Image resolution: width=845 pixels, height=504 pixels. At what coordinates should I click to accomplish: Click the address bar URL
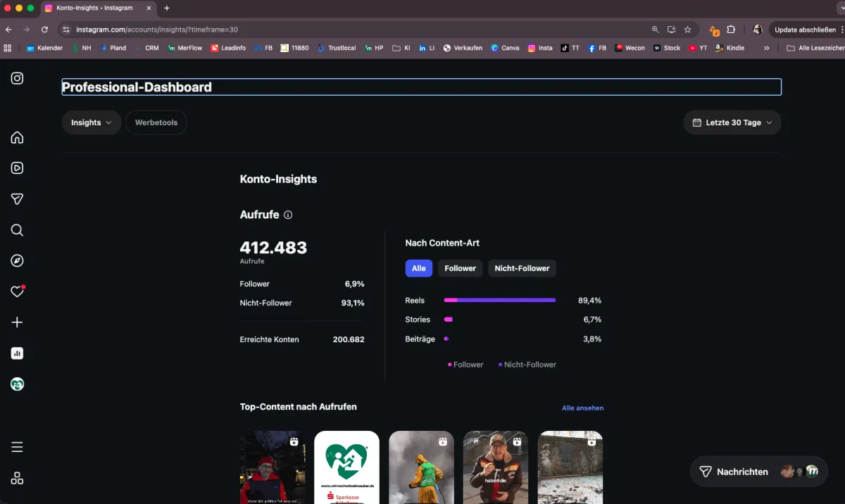[157, 30]
